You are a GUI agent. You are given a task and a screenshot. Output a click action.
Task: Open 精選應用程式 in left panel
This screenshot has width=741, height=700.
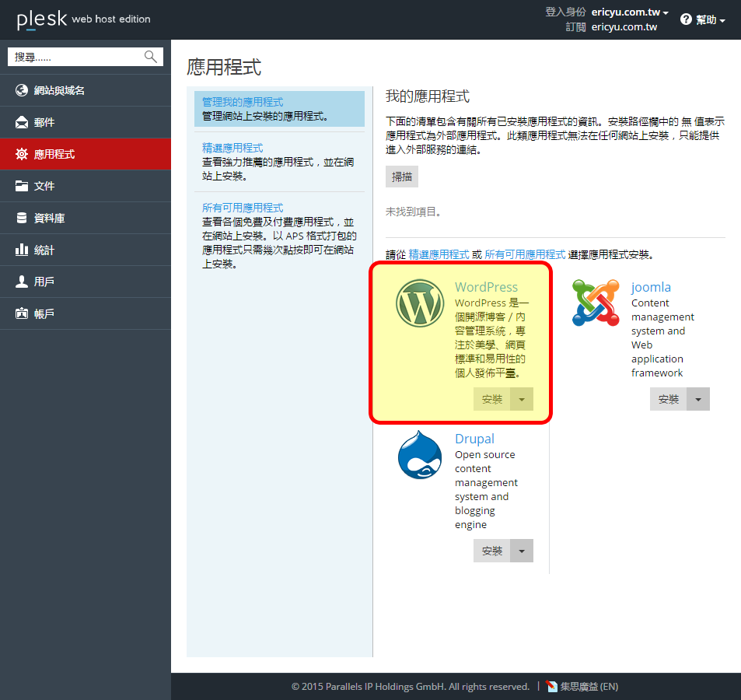tap(232, 148)
